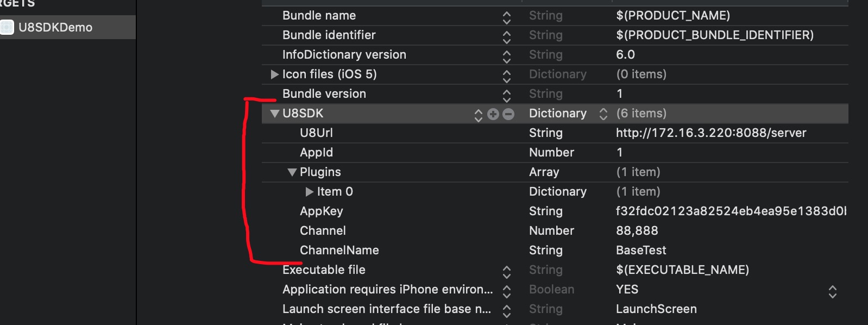The image size is (868, 325).
Task: Select the Bundle identifier key
Action: 329,35
